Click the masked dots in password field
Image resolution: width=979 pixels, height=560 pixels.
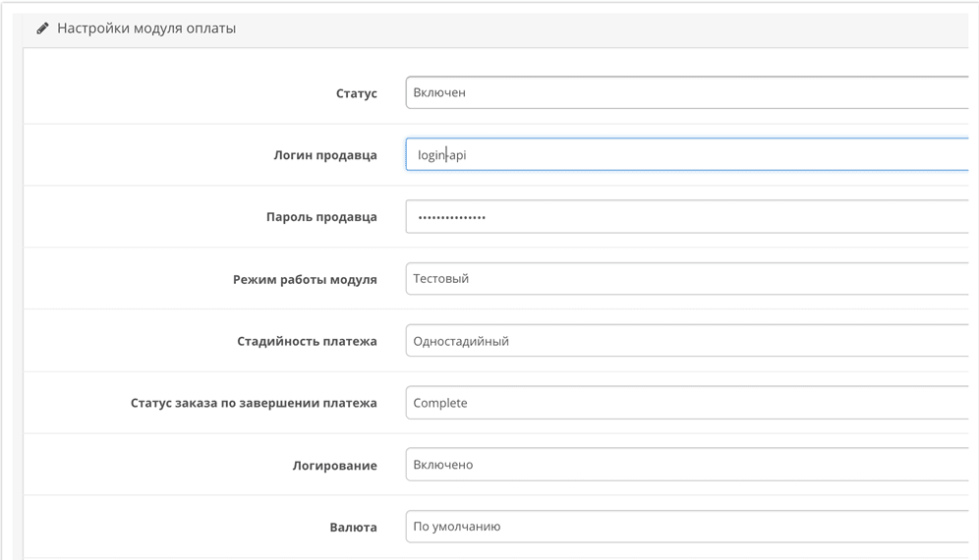[451, 217]
